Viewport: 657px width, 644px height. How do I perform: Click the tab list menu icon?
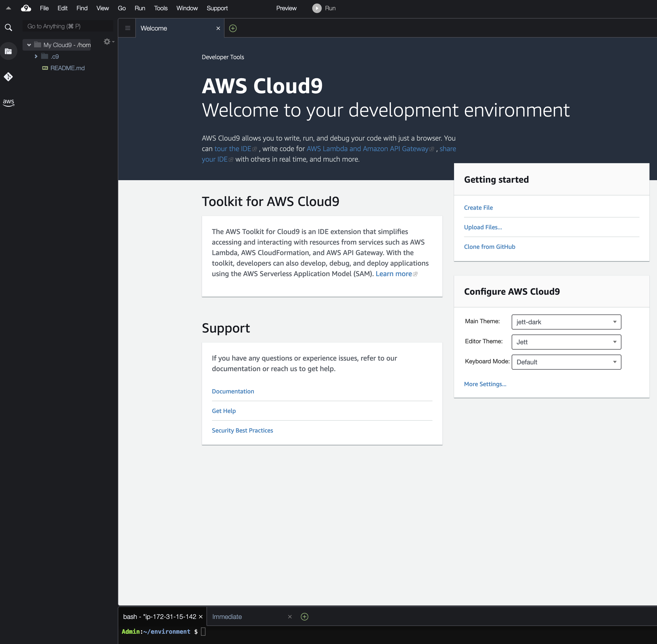(128, 28)
